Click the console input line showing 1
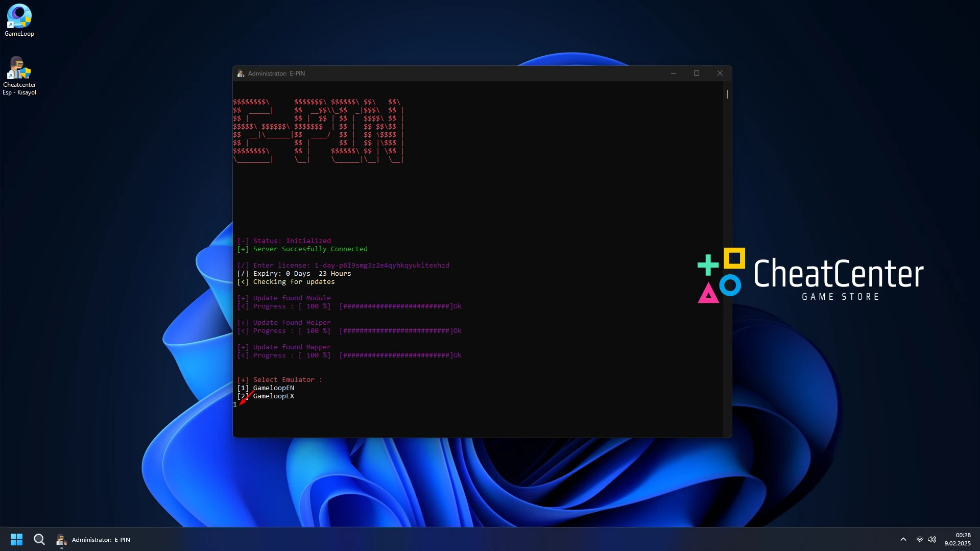This screenshot has width=980, height=551. pyautogui.click(x=235, y=404)
